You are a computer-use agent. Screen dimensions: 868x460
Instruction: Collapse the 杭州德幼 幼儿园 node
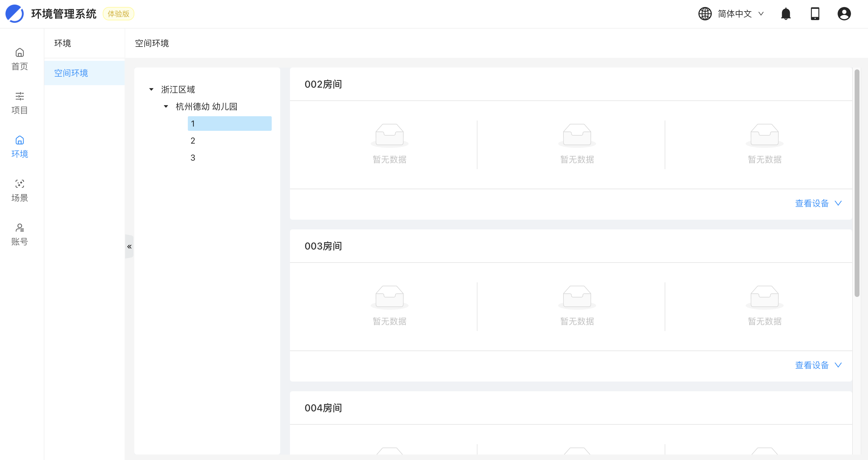(166, 106)
